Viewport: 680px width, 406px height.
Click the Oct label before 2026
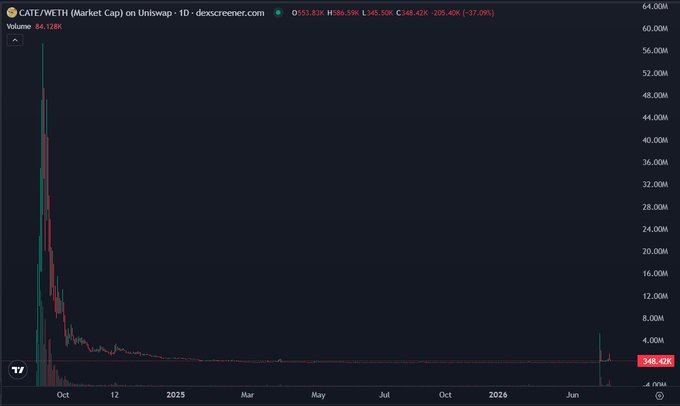tap(445, 395)
